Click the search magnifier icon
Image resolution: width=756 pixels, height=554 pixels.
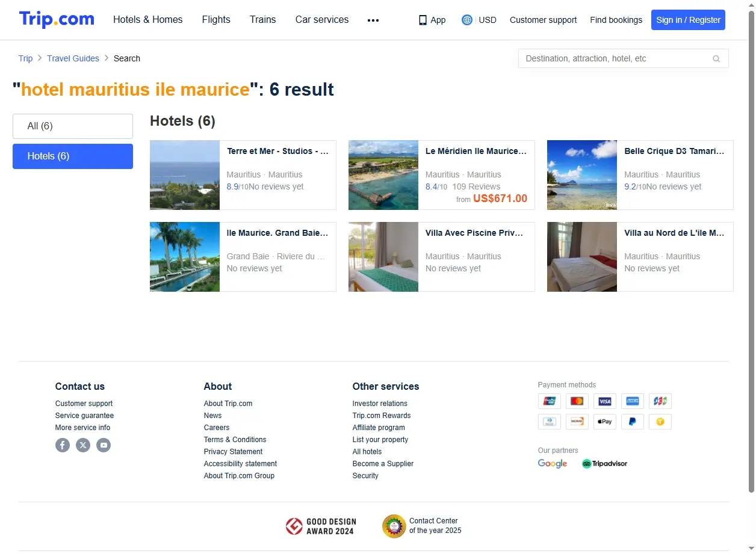(x=716, y=58)
